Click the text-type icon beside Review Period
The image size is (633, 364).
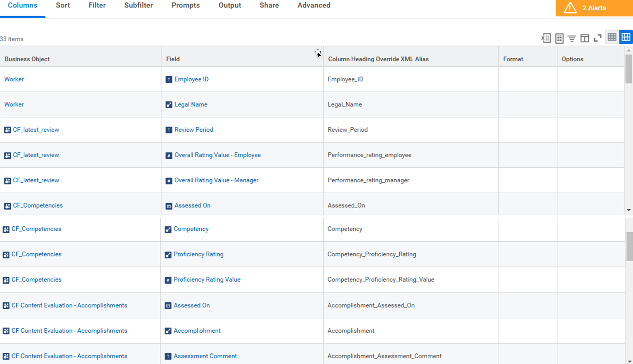click(169, 130)
